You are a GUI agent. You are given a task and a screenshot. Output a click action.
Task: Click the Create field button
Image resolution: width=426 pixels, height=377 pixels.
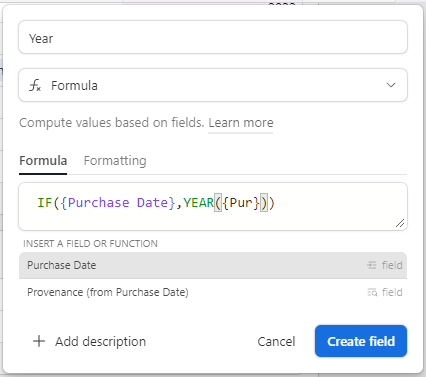361,341
